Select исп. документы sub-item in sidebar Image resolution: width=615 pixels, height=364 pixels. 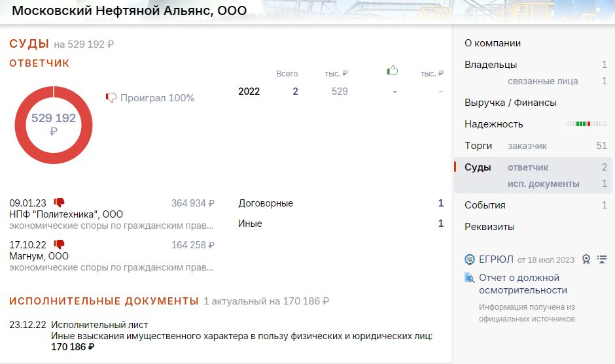click(x=543, y=184)
